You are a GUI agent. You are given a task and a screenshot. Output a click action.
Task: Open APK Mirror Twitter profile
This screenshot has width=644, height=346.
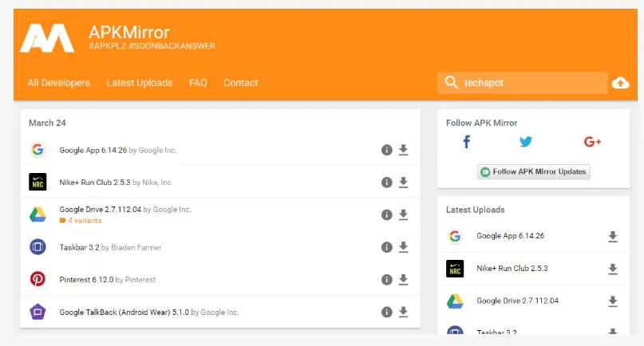525,142
